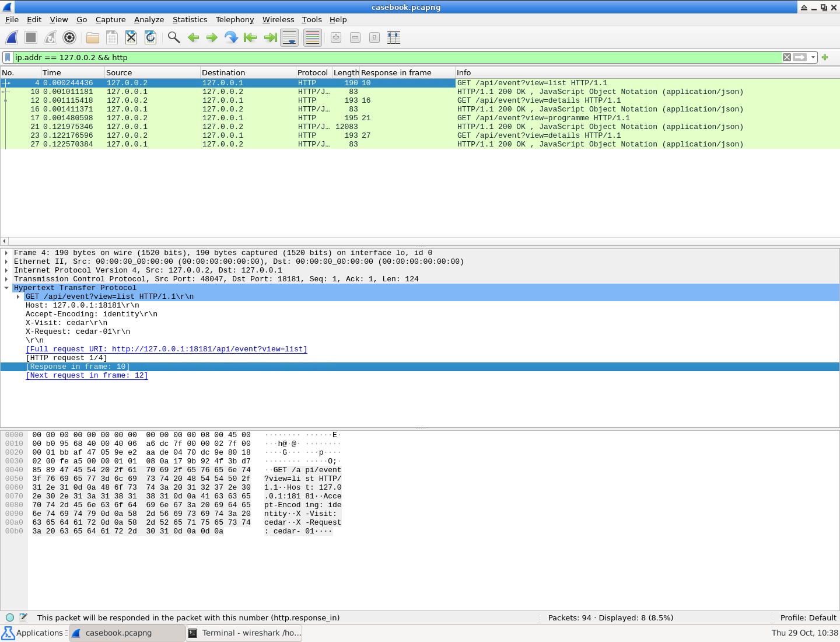Expand Transmission Control Protocol node
The image size is (840, 642).
point(6,279)
